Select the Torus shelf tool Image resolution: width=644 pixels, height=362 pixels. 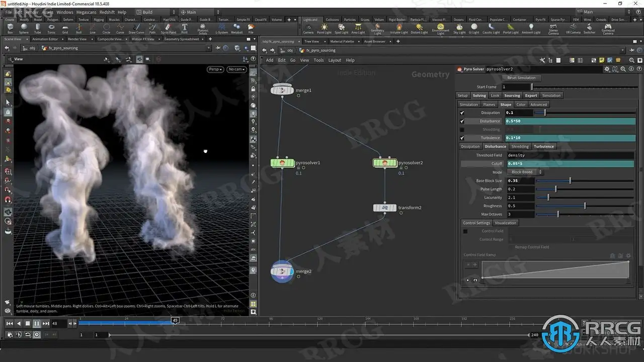pyautogui.click(x=51, y=28)
